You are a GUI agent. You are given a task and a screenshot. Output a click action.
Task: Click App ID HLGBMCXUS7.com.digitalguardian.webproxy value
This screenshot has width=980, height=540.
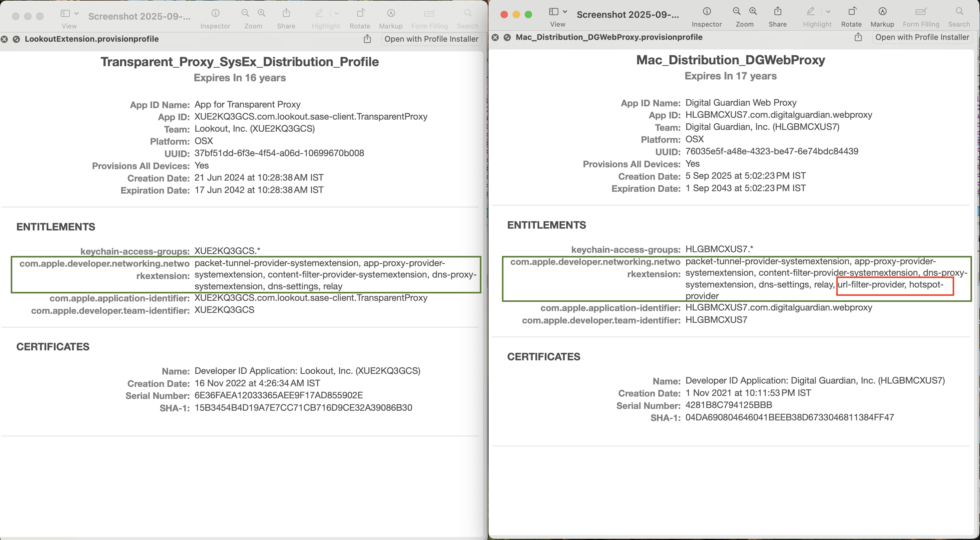point(779,115)
